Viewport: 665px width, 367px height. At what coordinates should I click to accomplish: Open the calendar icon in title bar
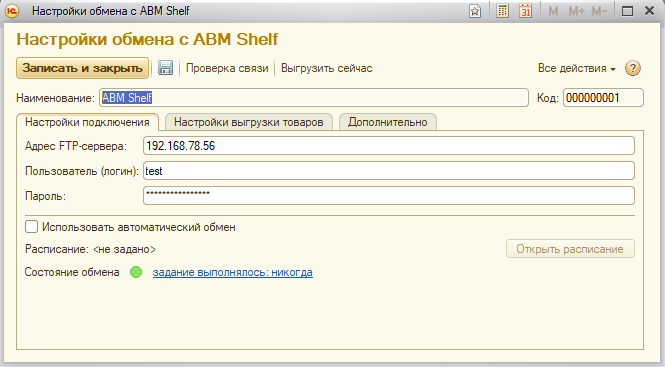click(x=525, y=11)
